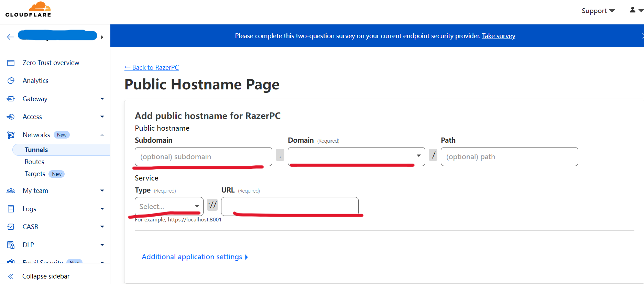Expand the My team menu arrow
Screen dimensions: 644x284
[102, 190]
